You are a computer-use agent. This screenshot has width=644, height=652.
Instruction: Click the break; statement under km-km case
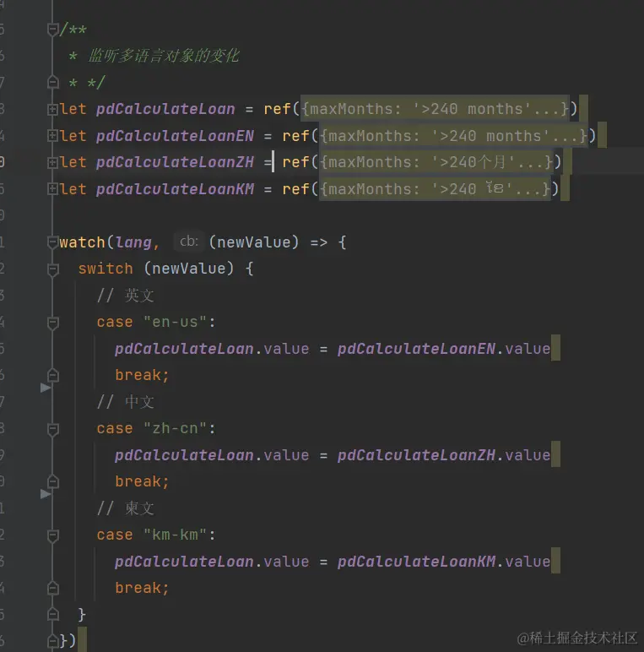point(142,588)
